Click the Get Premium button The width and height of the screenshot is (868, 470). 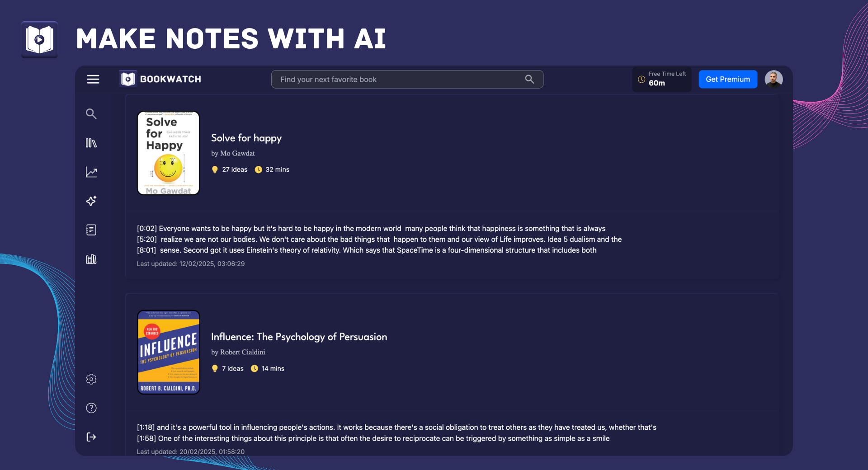coord(727,79)
